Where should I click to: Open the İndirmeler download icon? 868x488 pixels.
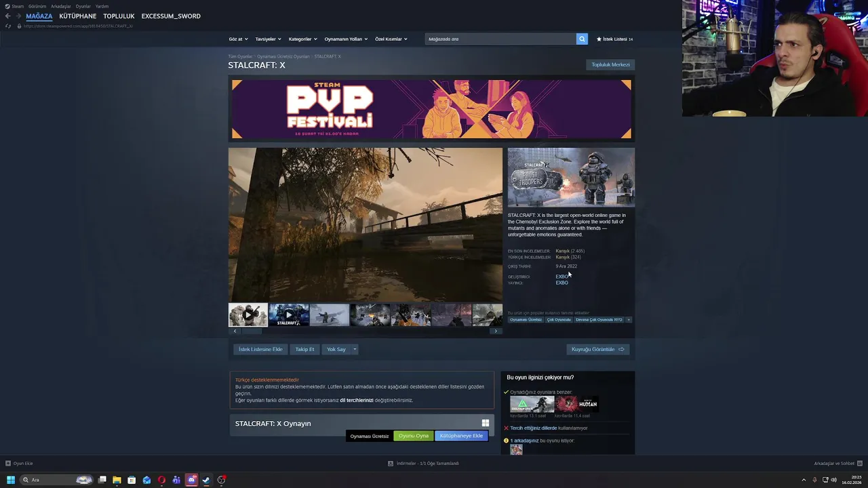point(391,464)
